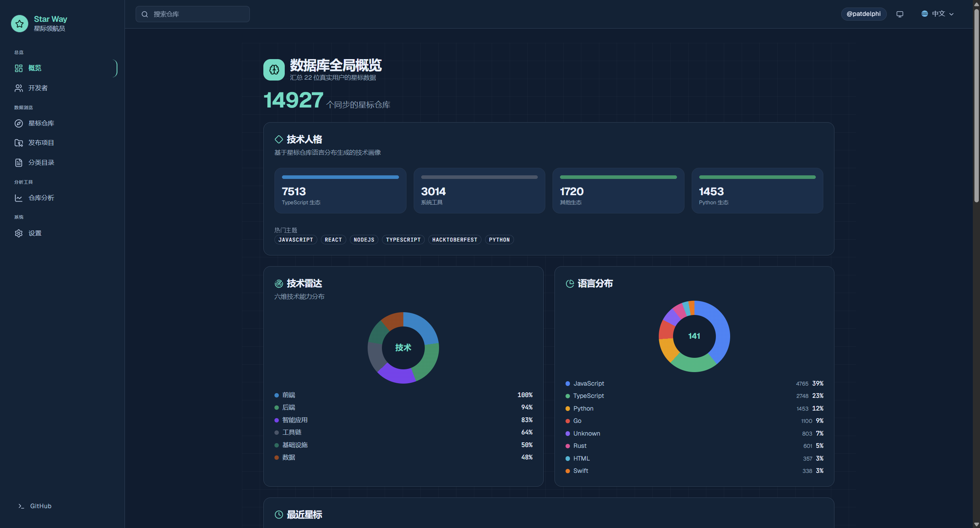Focus the 搜索仓库 search field
Screen dimensions: 980x528
[192, 14]
